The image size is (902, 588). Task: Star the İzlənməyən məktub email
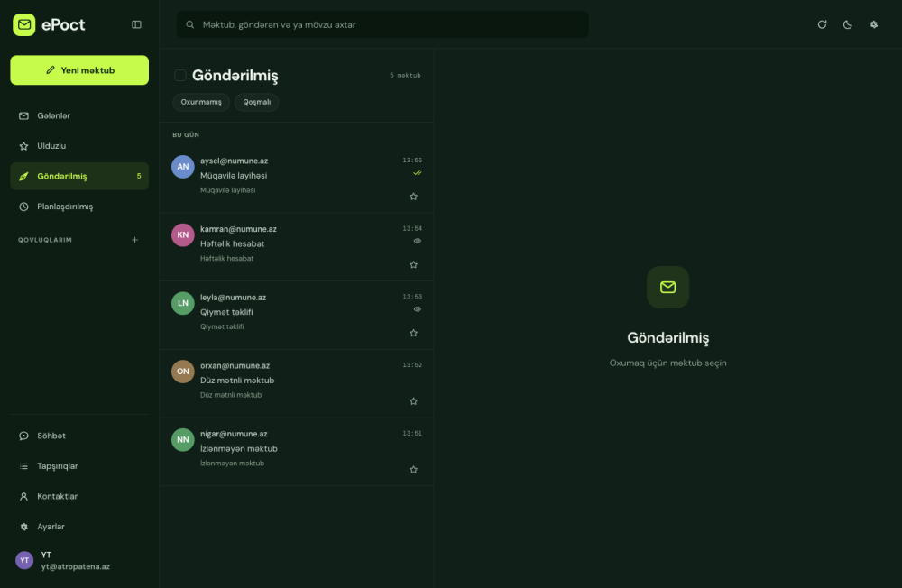coord(414,470)
